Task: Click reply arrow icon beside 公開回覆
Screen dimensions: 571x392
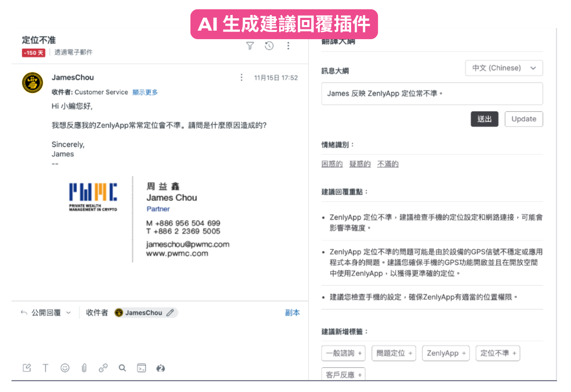Action: click(24, 312)
